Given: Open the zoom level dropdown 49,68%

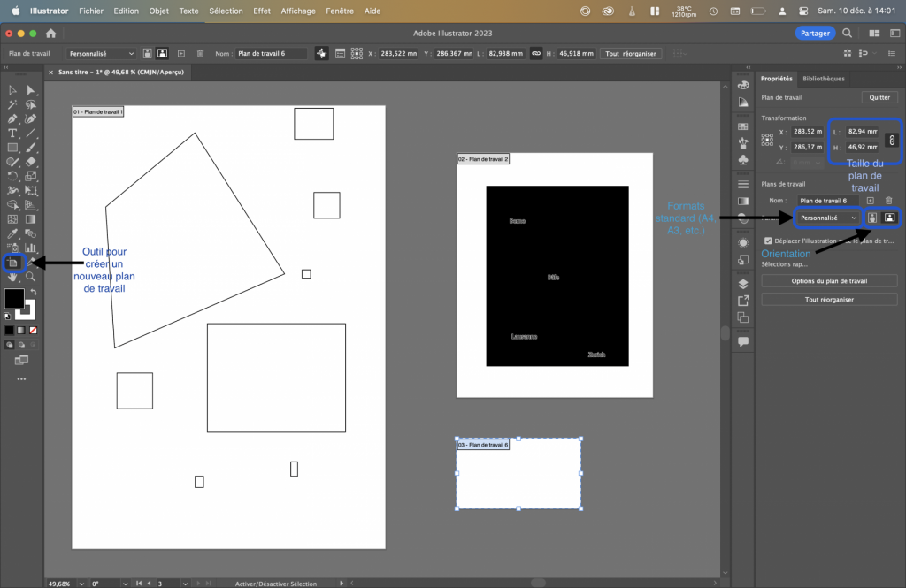Looking at the screenshot, I should (x=82, y=584).
